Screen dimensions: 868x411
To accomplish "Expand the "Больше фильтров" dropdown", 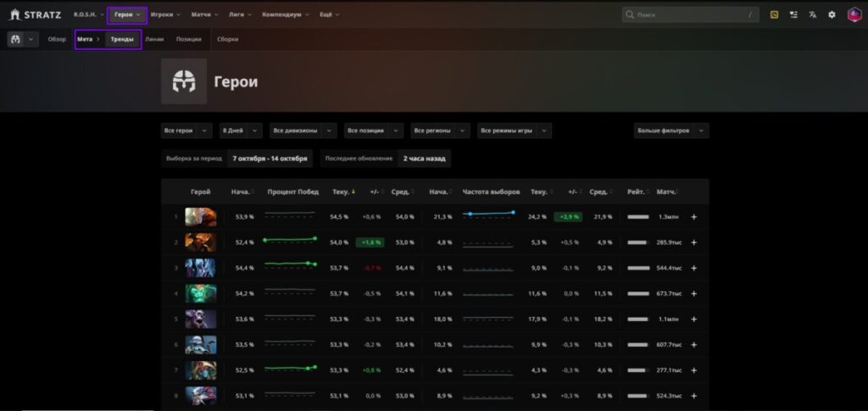I will click(670, 131).
